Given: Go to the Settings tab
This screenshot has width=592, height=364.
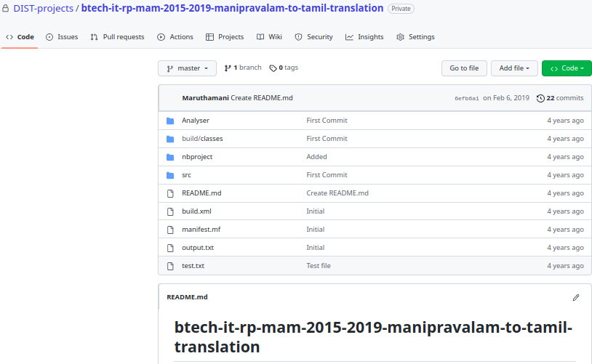Looking at the screenshot, I should click(415, 37).
